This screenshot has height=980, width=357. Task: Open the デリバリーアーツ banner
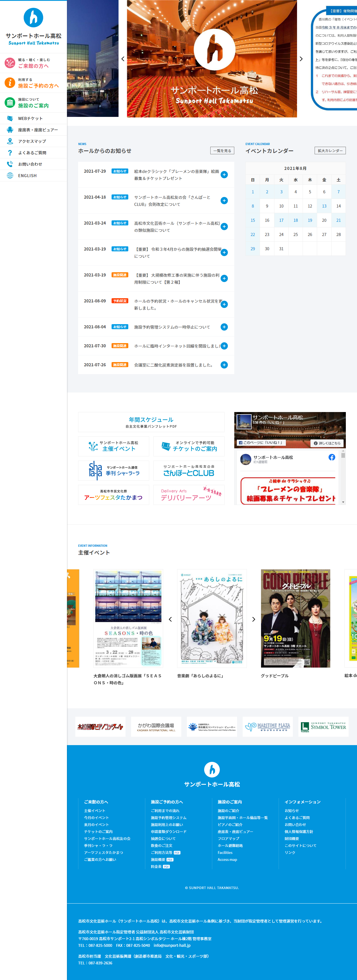[x=189, y=495]
